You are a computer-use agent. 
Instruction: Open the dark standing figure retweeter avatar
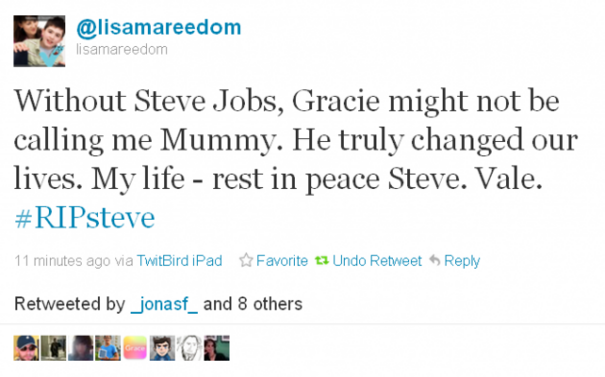pyautogui.click(x=53, y=348)
